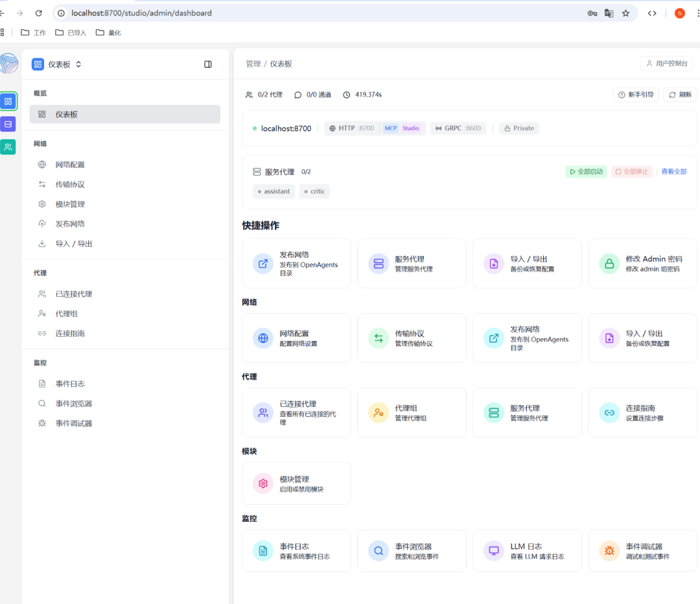Select the purple server icon in left rail
Viewport: 700px width, 604px height.
point(8,124)
